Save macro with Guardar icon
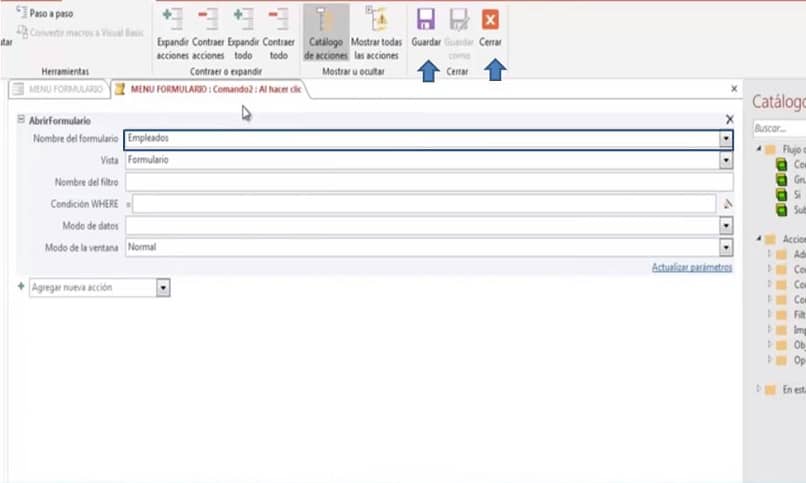The height and width of the screenshot is (483, 806). point(426,21)
